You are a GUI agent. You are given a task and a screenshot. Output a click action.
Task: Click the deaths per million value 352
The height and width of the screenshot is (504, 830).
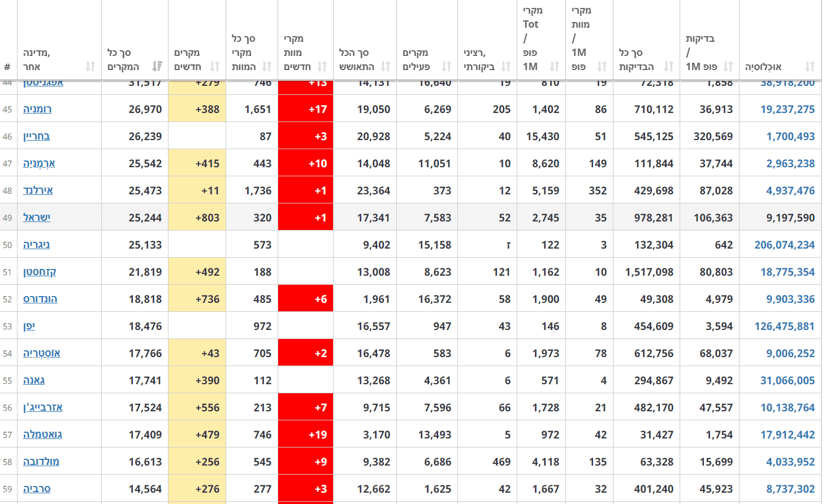click(598, 190)
